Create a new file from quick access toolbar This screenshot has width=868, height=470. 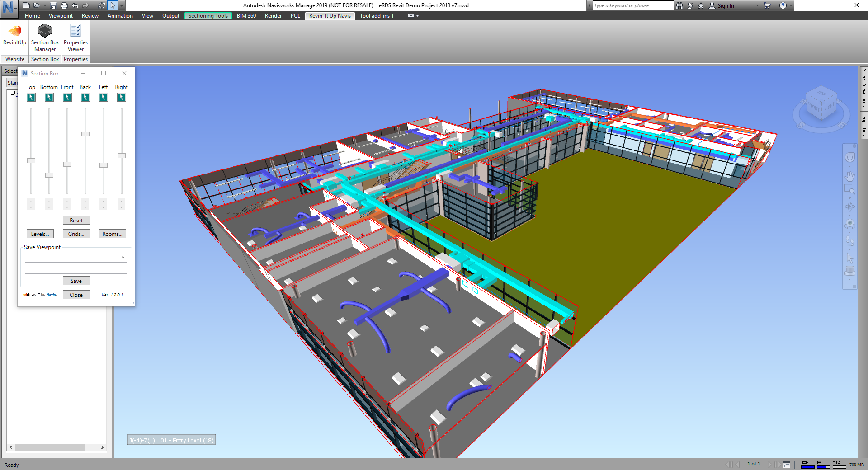(26, 5)
